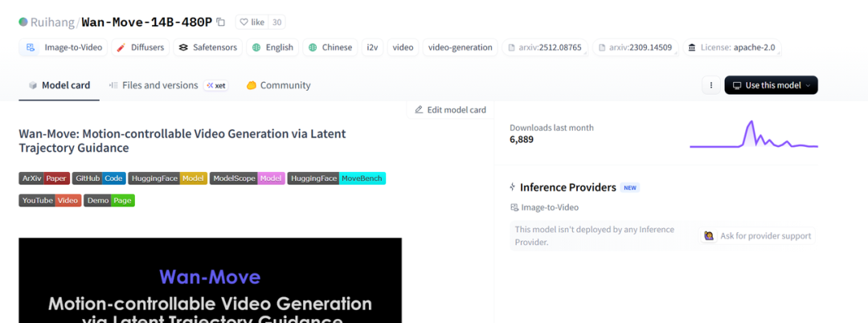Open the GitHub Code badge
The height and width of the screenshot is (323, 868).
99,178
